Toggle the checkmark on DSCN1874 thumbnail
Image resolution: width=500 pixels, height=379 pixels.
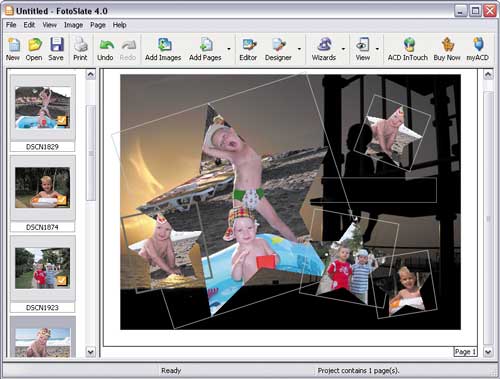(62, 200)
